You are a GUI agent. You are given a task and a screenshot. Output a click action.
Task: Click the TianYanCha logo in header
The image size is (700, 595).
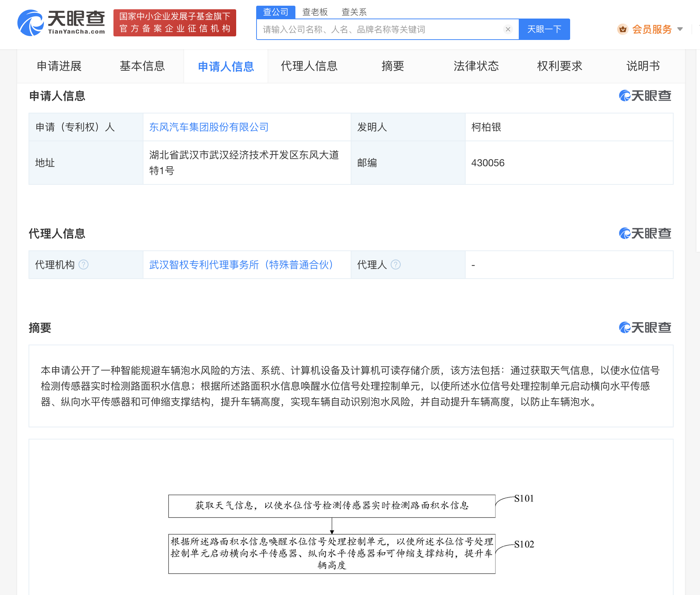(61, 23)
